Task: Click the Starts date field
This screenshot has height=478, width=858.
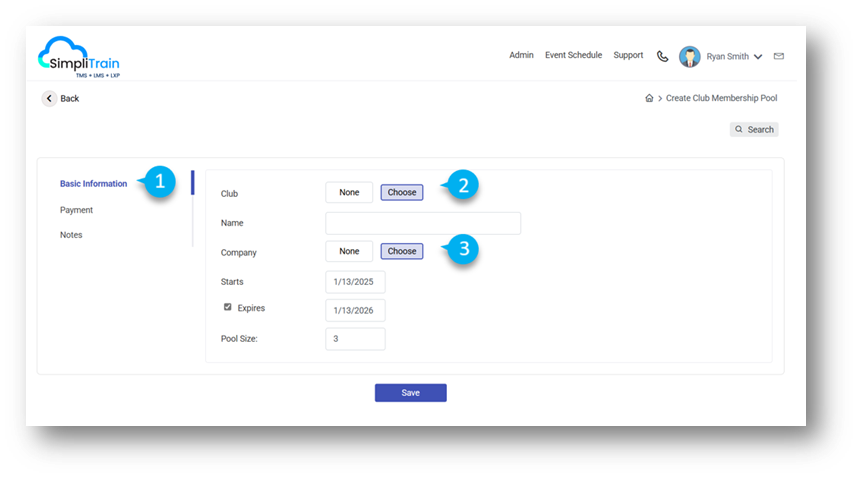Action: (355, 282)
